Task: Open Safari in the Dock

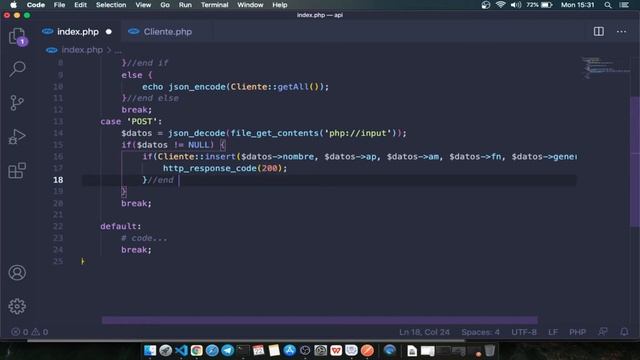Action: pyautogui.click(x=212, y=350)
